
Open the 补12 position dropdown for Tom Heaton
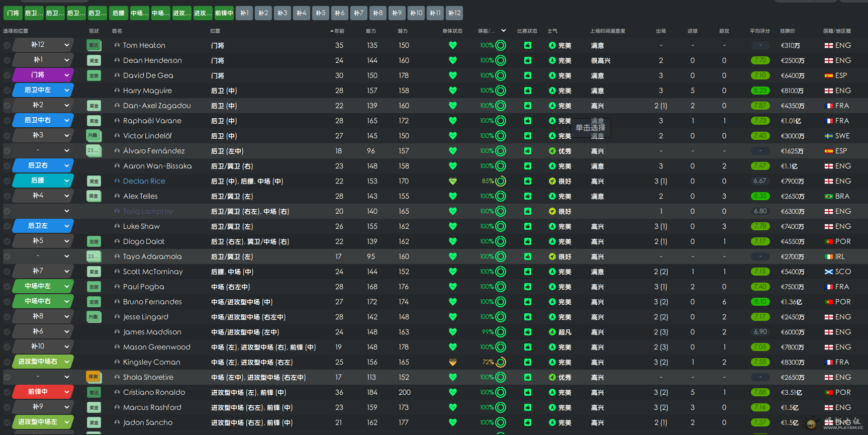tap(43, 45)
